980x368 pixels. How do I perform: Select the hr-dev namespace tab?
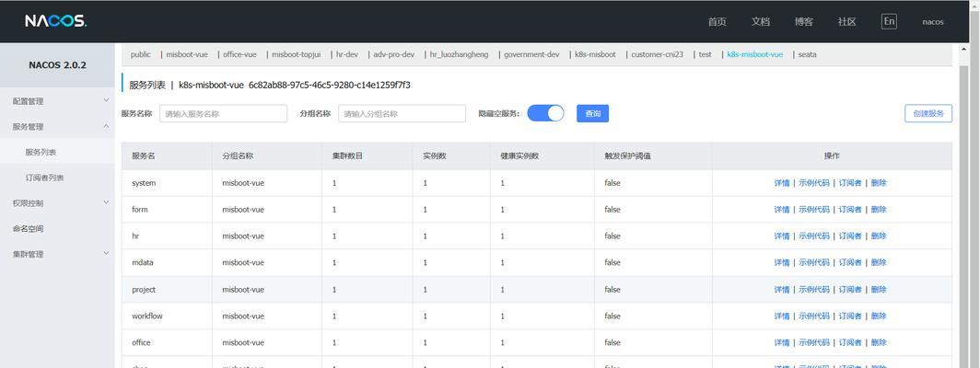pos(347,54)
